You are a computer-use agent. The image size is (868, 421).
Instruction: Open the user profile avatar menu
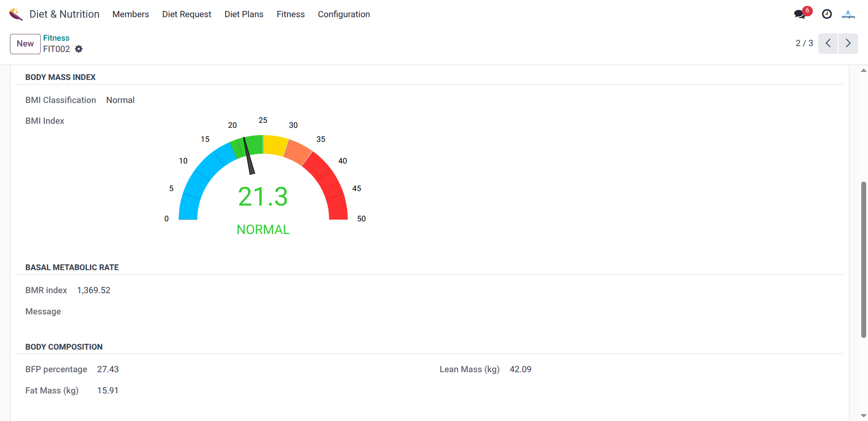[x=848, y=14]
